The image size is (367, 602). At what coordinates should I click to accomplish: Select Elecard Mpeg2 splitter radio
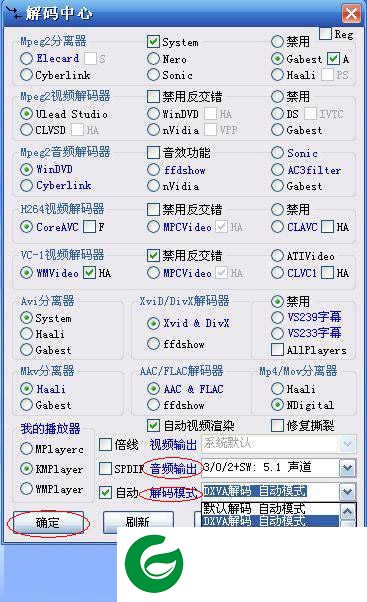tap(26, 58)
